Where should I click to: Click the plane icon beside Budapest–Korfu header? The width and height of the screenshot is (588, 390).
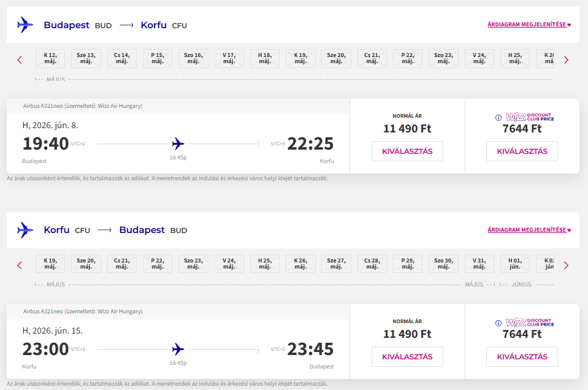click(x=25, y=25)
